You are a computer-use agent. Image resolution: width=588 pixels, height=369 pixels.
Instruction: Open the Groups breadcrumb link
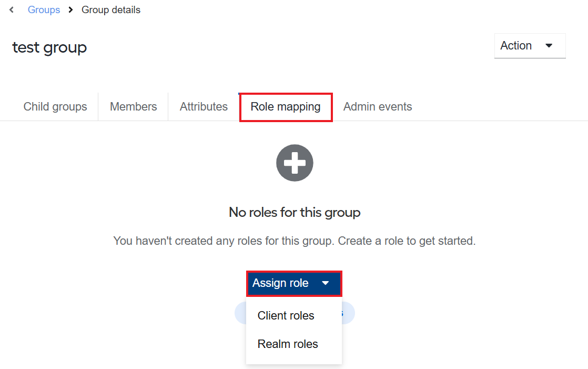44,10
